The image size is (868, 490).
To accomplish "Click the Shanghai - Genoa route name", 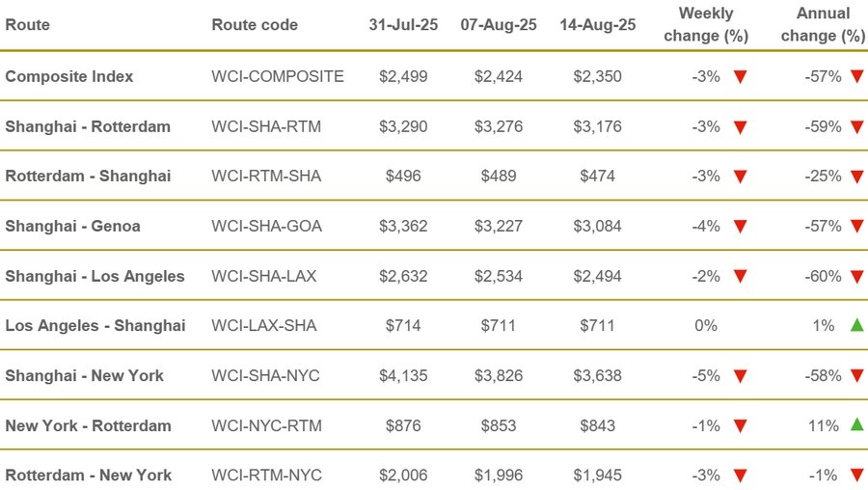I will tap(72, 226).
